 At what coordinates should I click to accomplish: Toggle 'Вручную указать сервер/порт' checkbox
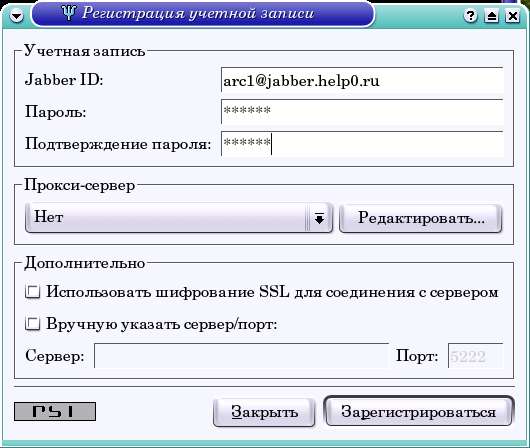point(33,324)
